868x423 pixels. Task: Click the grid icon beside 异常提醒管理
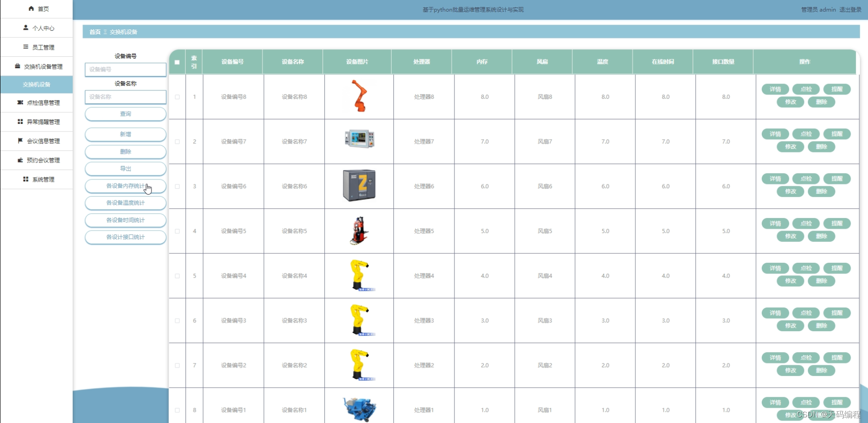click(x=20, y=121)
